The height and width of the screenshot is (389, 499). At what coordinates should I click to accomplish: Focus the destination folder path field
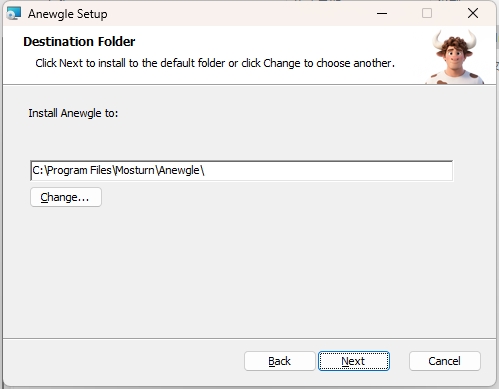click(x=242, y=171)
